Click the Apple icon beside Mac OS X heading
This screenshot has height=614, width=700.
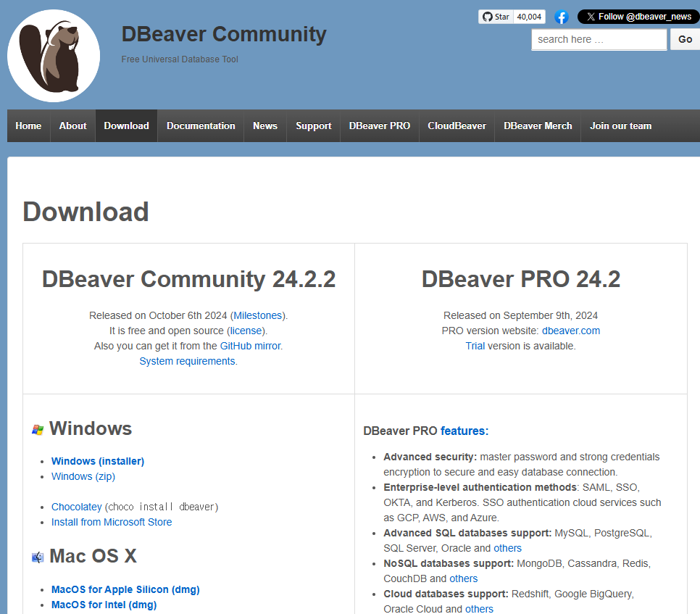coord(37,556)
